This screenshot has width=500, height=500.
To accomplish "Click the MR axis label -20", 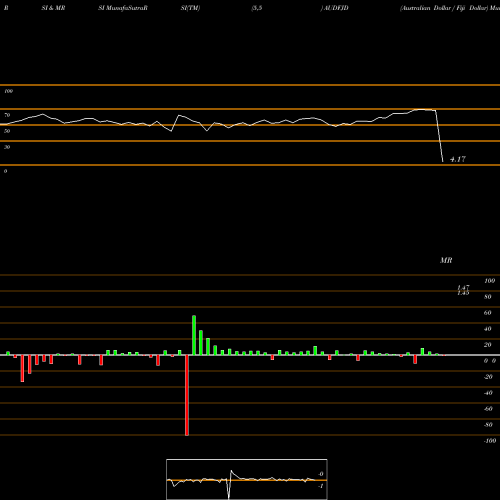I will (488, 377).
